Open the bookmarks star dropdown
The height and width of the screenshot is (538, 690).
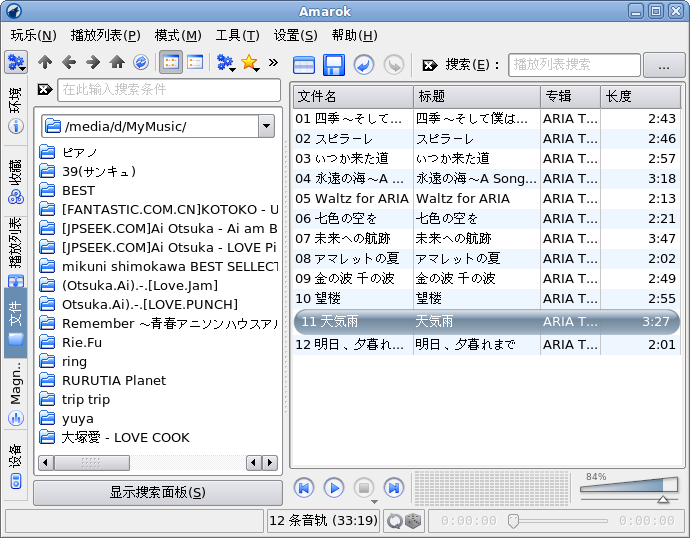pyautogui.click(x=250, y=62)
